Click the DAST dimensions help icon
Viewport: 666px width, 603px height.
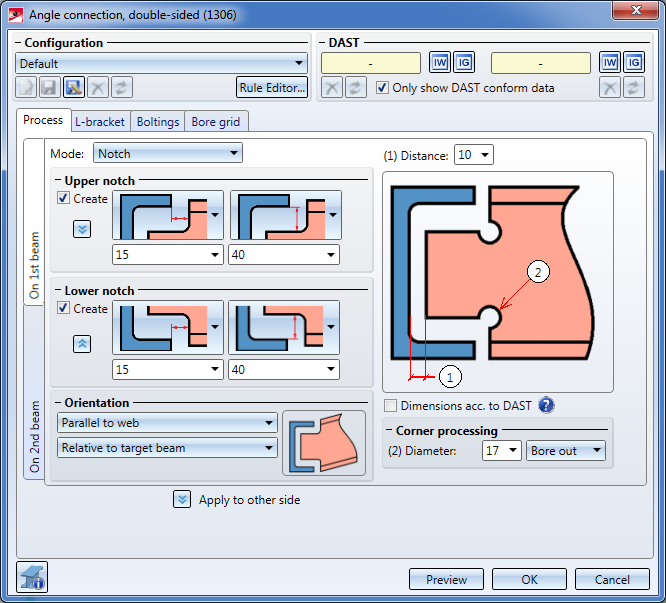pos(546,405)
